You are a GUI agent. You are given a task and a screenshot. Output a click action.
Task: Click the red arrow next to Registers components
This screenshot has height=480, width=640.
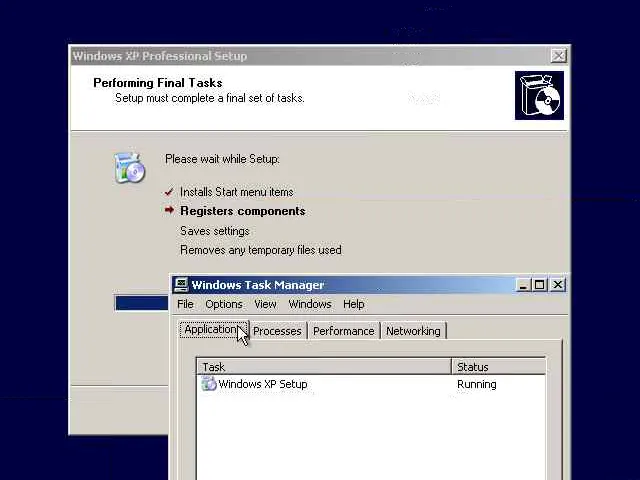click(x=169, y=210)
